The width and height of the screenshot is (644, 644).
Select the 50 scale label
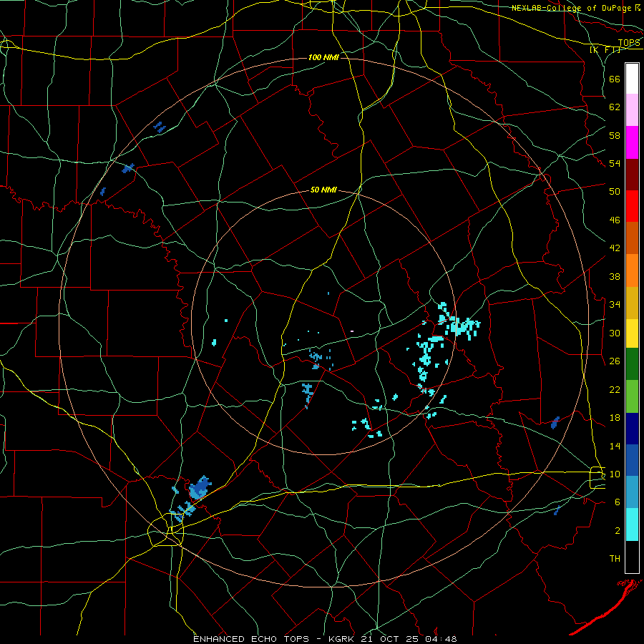click(615, 192)
